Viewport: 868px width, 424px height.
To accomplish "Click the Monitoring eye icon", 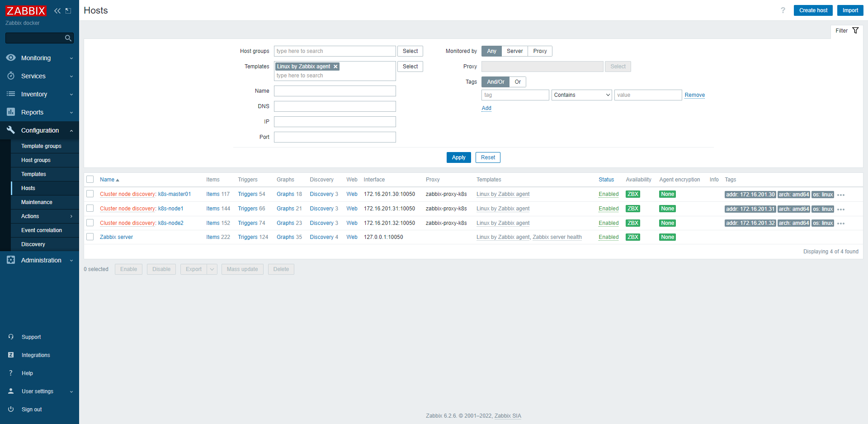I will (11, 57).
